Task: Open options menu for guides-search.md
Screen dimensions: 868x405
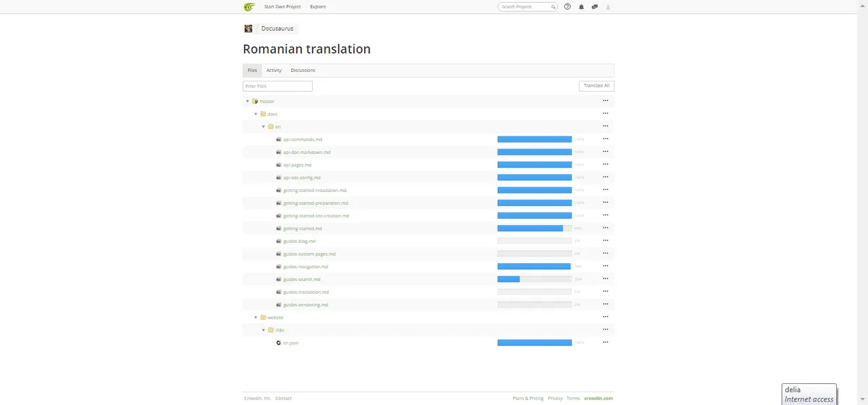Action: 606,279
